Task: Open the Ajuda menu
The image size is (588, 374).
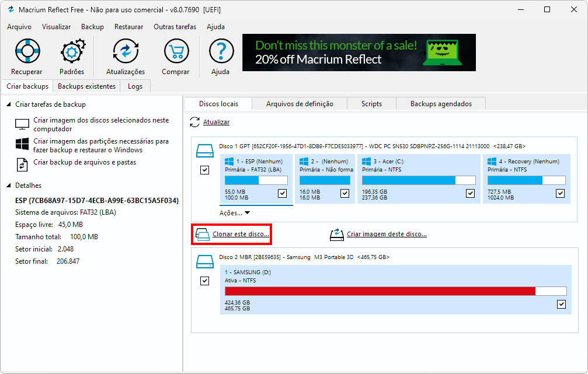Action: [215, 27]
